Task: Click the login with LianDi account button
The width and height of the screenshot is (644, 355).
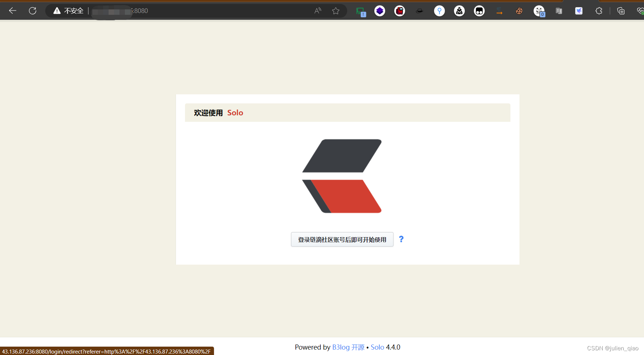Action: point(342,239)
